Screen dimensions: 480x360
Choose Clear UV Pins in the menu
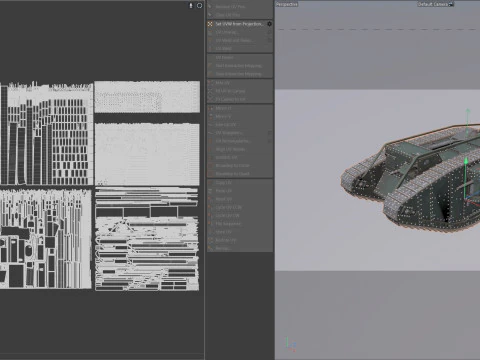click(x=240, y=15)
